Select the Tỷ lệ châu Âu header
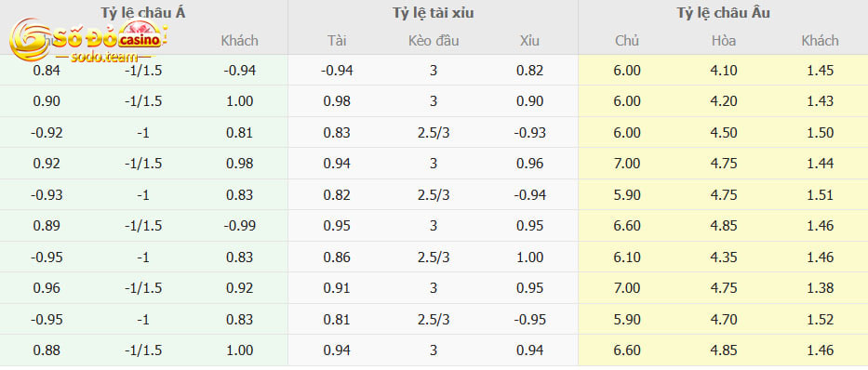Screen dimensions: 868x370 point(723,13)
